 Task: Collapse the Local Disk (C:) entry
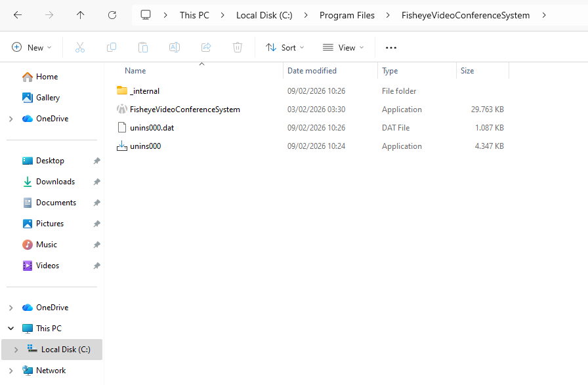pos(16,350)
